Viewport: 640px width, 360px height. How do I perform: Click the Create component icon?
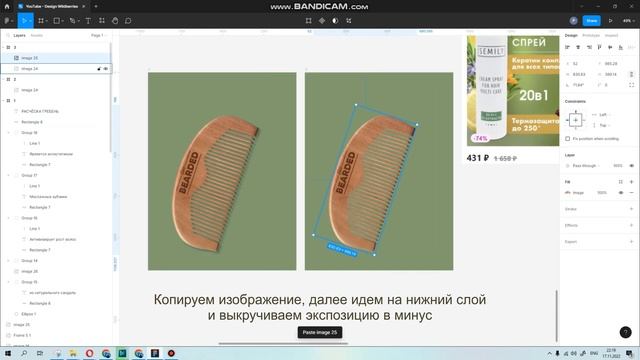coord(322,20)
